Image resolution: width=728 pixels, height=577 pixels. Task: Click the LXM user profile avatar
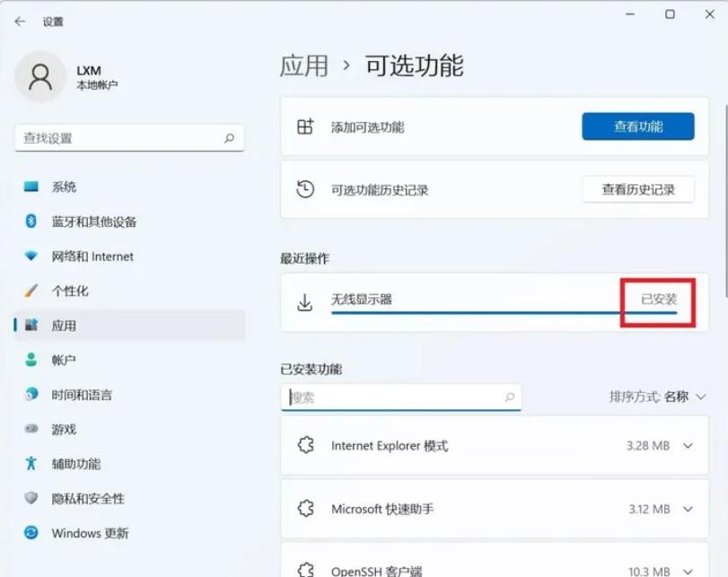(x=39, y=76)
